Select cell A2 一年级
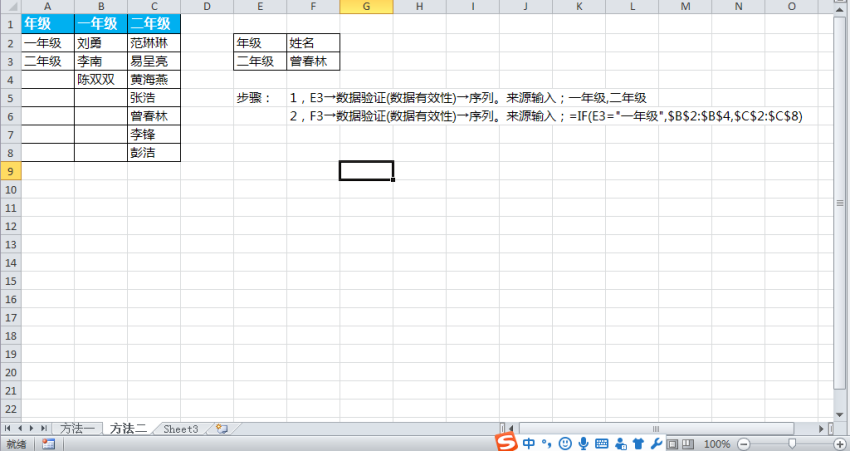The height and width of the screenshot is (451, 850). pos(48,43)
